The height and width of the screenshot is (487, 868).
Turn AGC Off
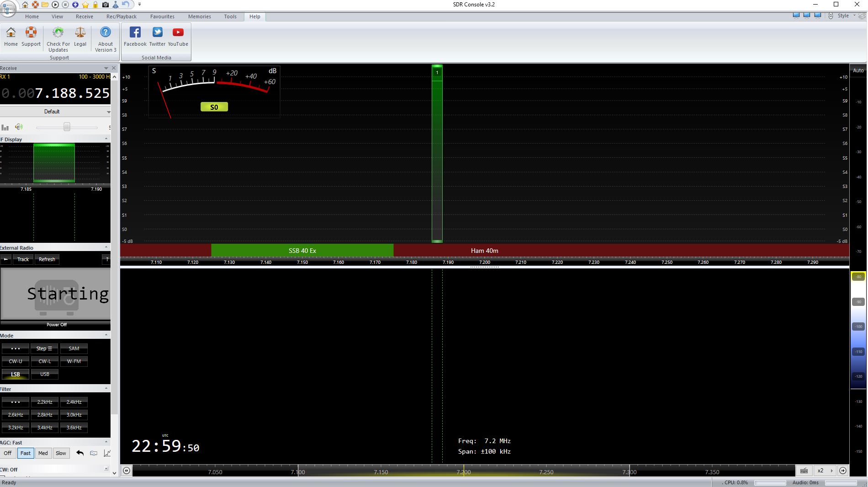point(8,453)
